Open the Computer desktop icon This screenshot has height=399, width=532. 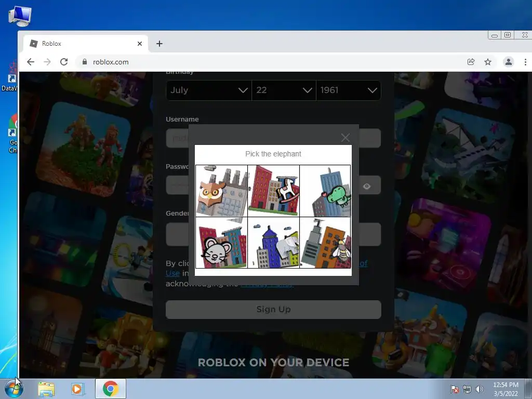click(x=20, y=16)
